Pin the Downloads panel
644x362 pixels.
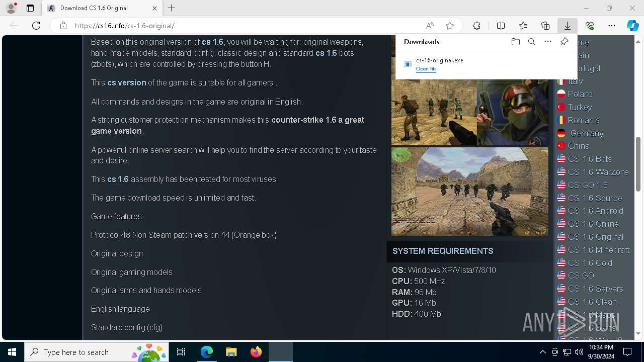pyautogui.click(x=564, y=42)
